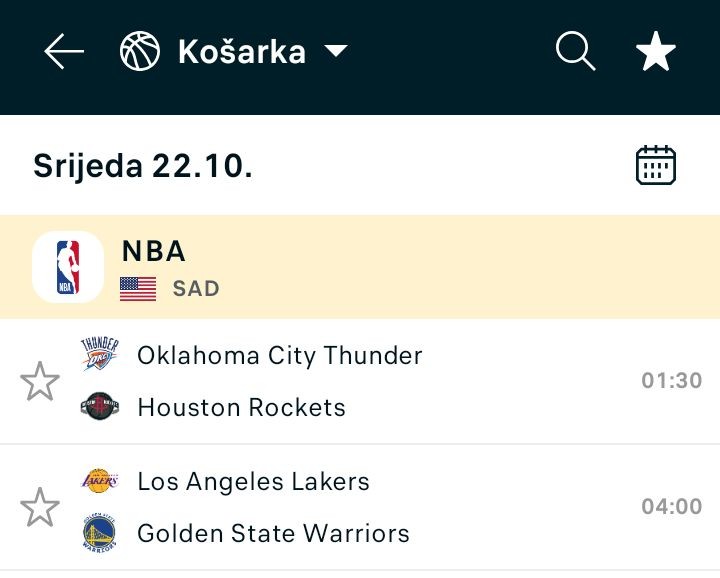This screenshot has height=578, width=720.
Task: Click the basketball sport icon
Action: point(140,52)
